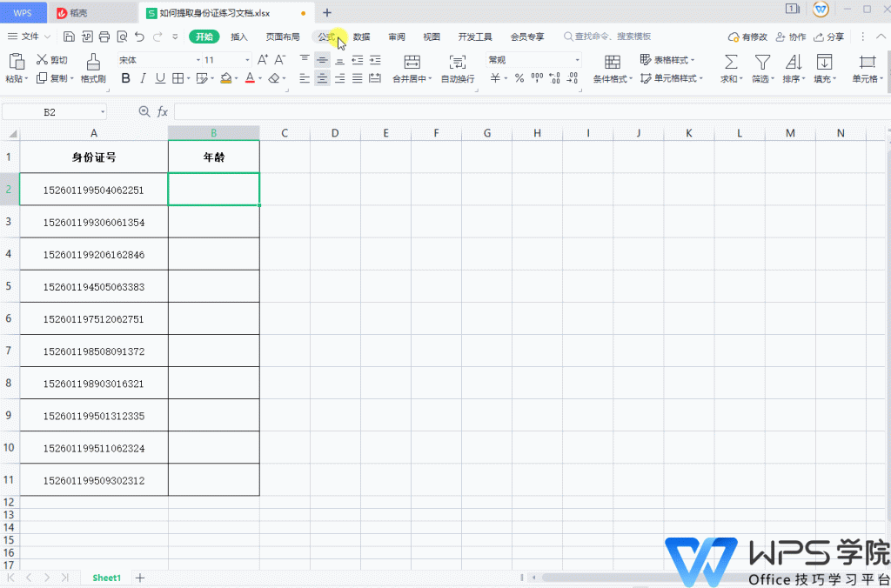Screen dimensions: 891x588
Task: Click the Paste clipboard icon
Action: [x=17, y=61]
